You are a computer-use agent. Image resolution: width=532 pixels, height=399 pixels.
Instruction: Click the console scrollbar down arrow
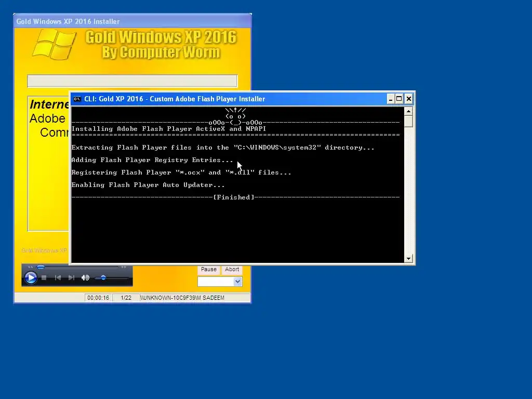408,259
